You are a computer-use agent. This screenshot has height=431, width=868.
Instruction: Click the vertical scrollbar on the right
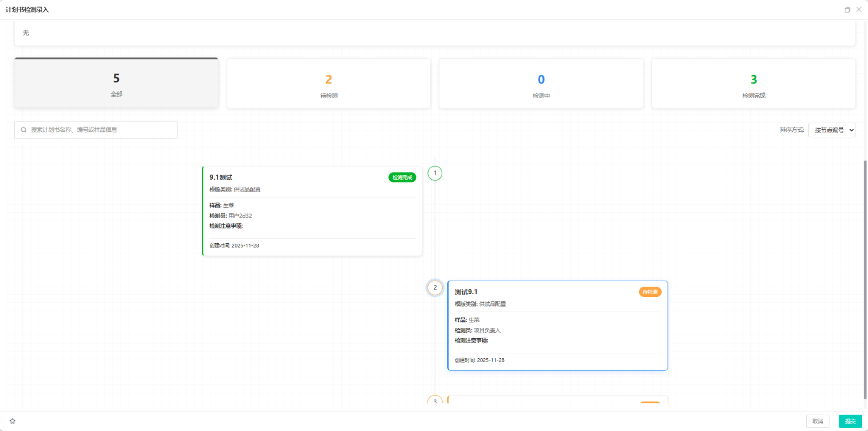[x=865, y=280]
